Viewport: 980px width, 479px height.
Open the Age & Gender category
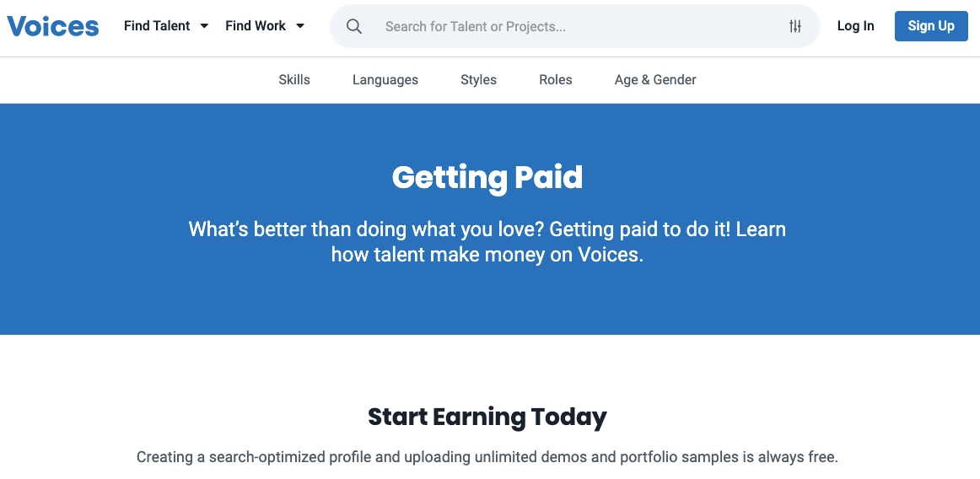pyautogui.click(x=655, y=80)
